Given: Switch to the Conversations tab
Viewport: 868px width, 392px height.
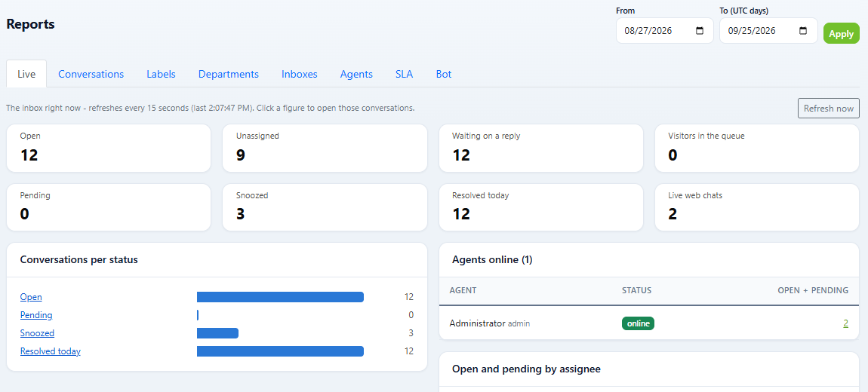Looking at the screenshot, I should [x=91, y=74].
